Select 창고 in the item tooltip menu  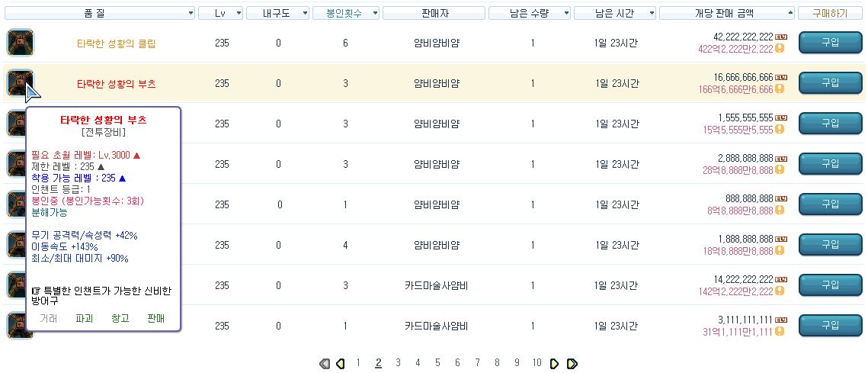120,318
